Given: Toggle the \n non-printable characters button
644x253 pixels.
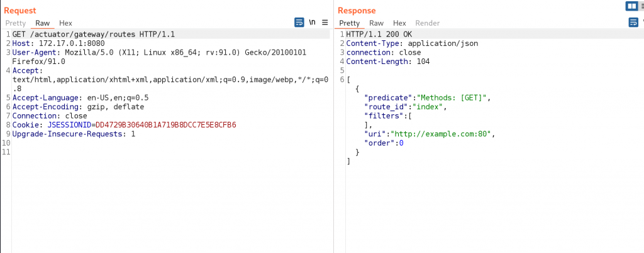Looking at the screenshot, I should point(313,22).
